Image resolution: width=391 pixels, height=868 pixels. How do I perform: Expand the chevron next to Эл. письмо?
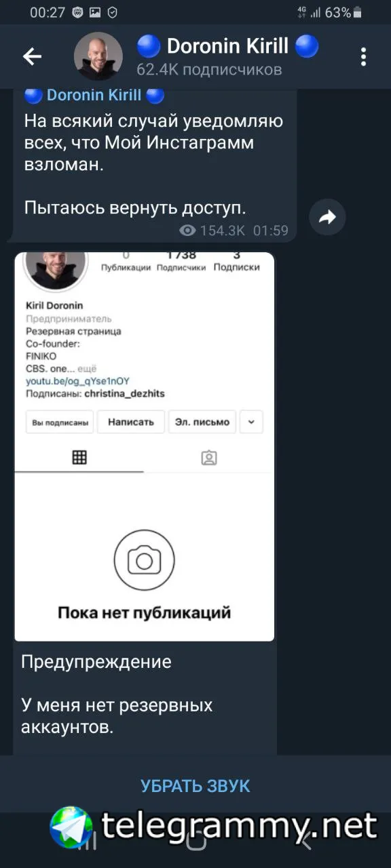click(x=251, y=422)
